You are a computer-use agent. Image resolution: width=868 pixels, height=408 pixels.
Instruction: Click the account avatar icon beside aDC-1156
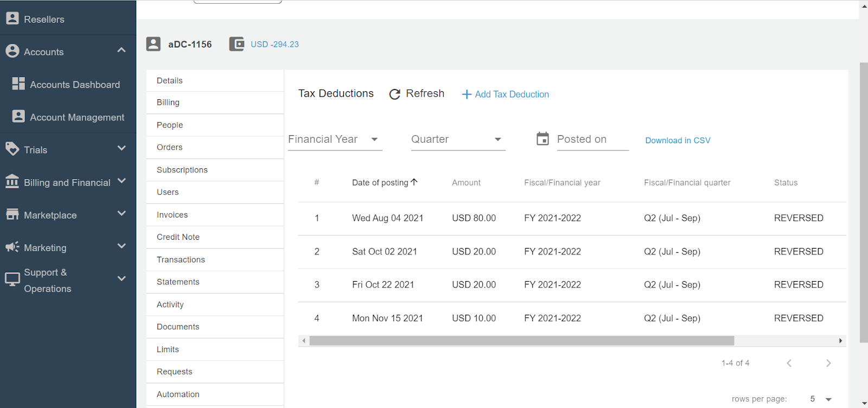point(154,44)
